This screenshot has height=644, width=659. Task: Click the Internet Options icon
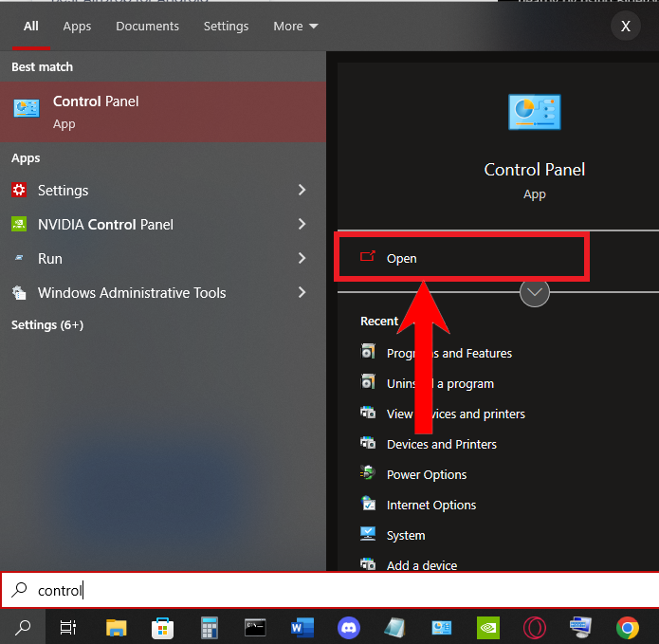pyautogui.click(x=368, y=504)
